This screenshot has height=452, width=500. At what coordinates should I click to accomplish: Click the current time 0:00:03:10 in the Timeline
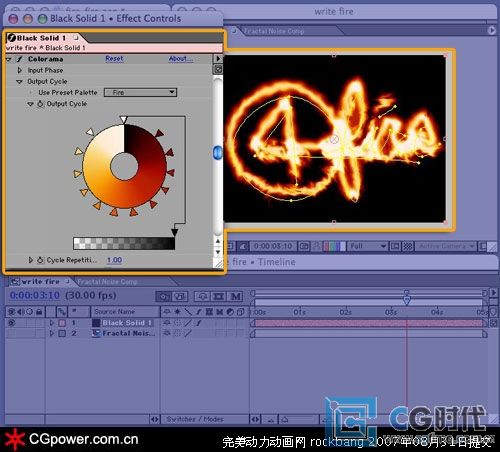35,295
